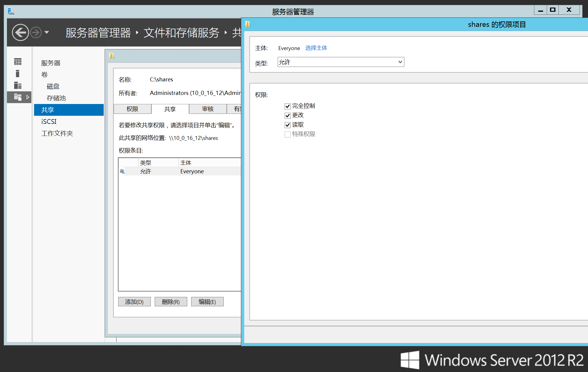The height and width of the screenshot is (372, 588).
Task: Uncheck the 完全控制 permission checkbox
Action: [x=287, y=106]
